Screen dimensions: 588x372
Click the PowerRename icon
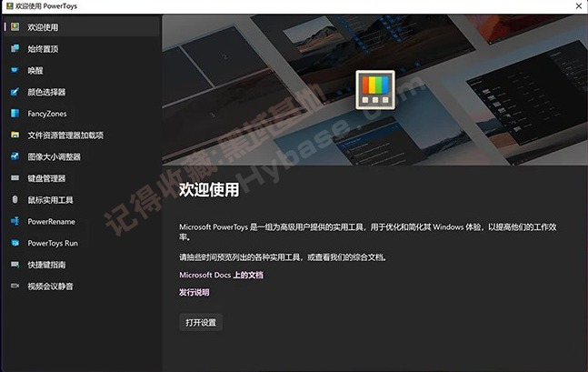tap(15, 221)
